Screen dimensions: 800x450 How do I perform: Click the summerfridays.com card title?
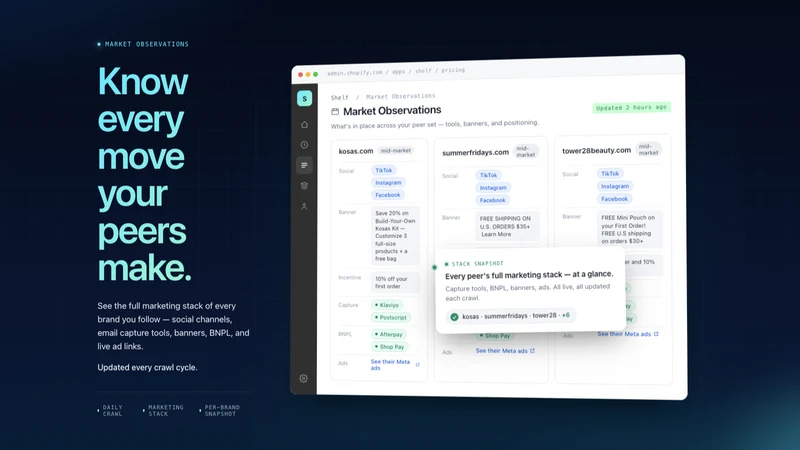coord(476,153)
